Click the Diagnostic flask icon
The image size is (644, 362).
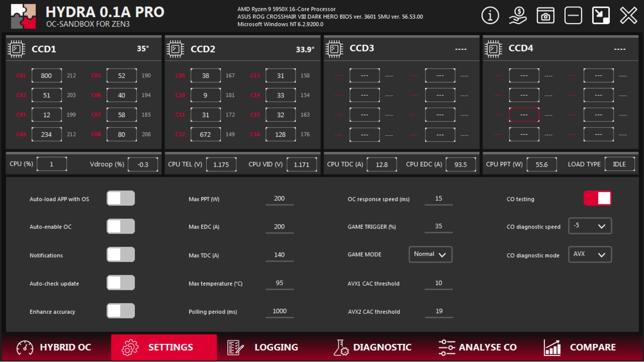[341, 348]
